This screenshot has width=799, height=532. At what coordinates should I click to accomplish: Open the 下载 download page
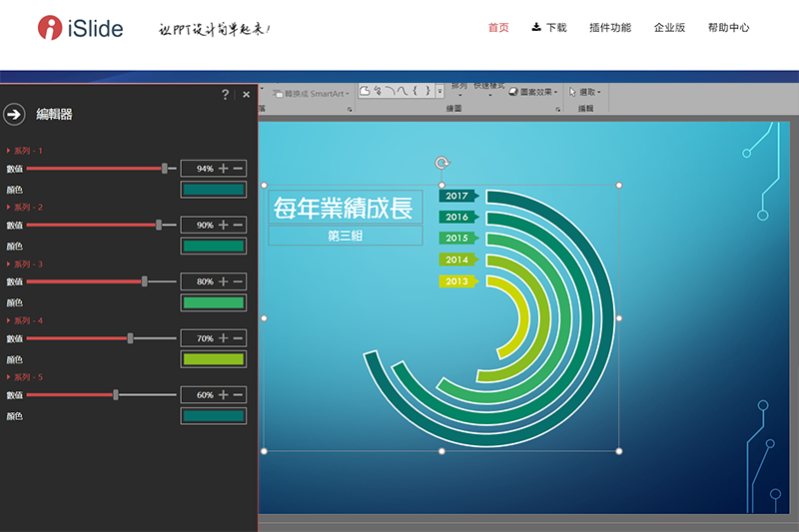click(x=556, y=28)
